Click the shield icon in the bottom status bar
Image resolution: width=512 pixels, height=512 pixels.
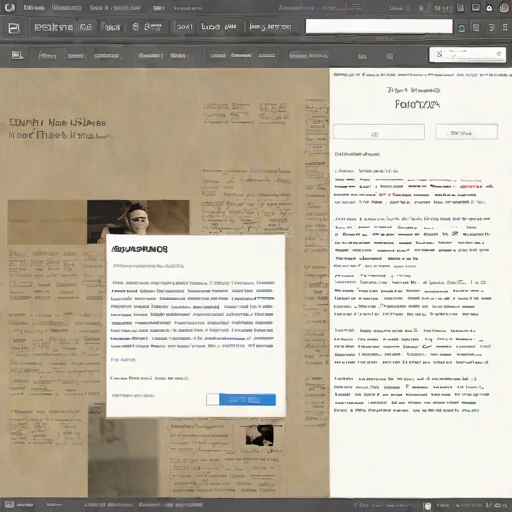(x=428, y=506)
